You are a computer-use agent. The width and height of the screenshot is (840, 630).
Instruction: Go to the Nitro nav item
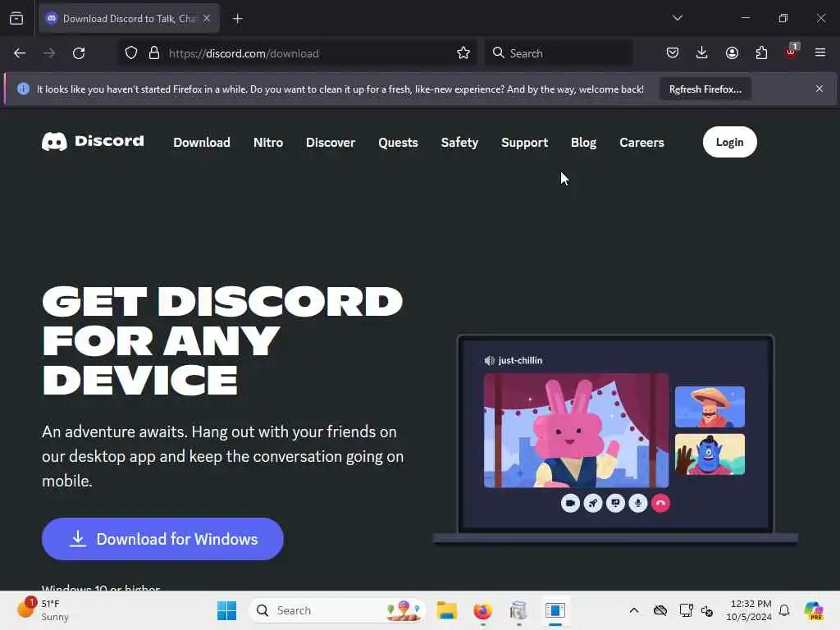click(x=268, y=143)
